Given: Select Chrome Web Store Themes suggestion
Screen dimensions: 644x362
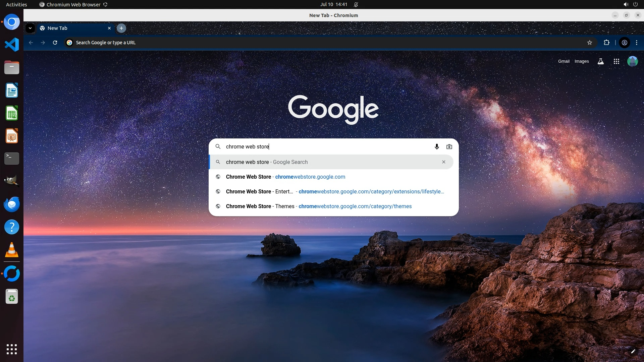Looking at the screenshot, I should [x=319, y=206].
